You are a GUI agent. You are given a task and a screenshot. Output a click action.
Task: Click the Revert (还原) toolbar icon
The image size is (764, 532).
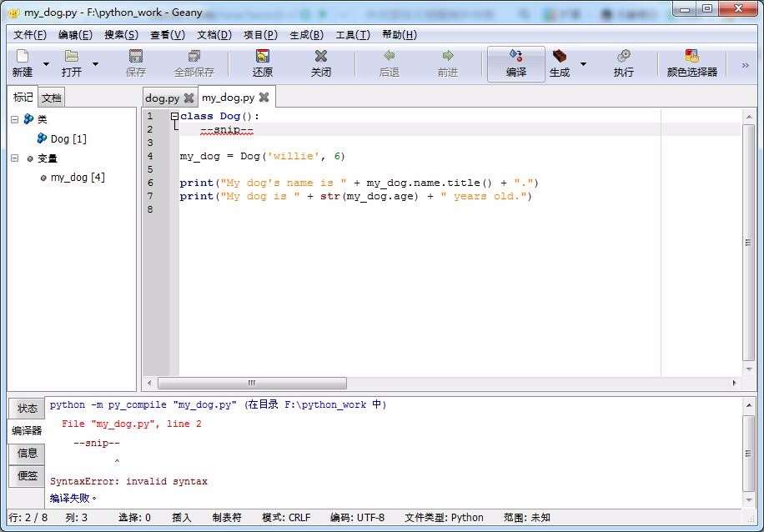coord(263,57)
